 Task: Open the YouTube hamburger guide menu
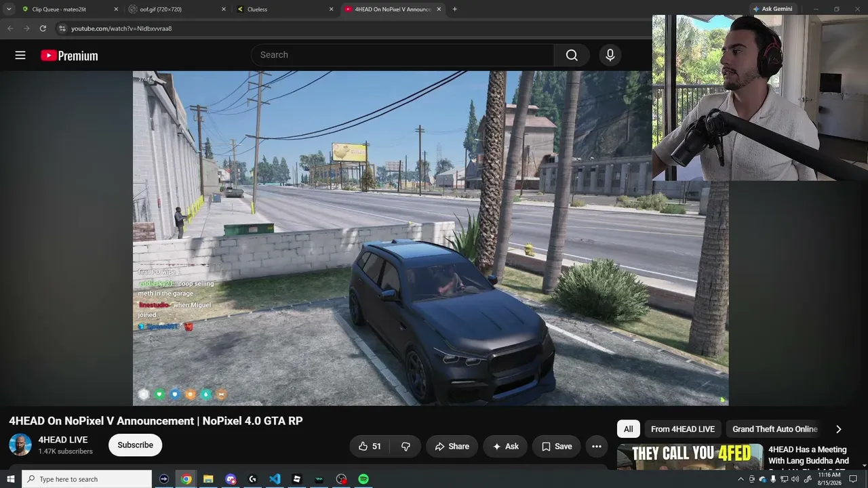coord(20,56)
